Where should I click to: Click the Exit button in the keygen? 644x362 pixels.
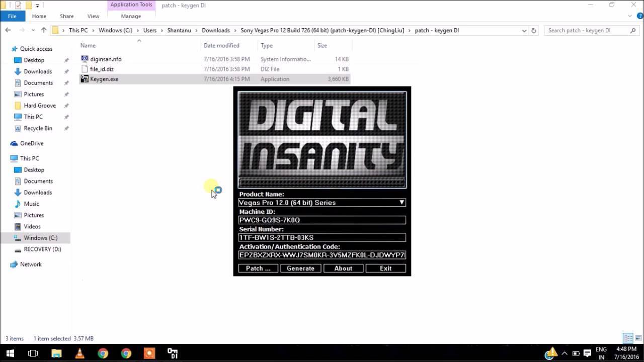(385, 268)
